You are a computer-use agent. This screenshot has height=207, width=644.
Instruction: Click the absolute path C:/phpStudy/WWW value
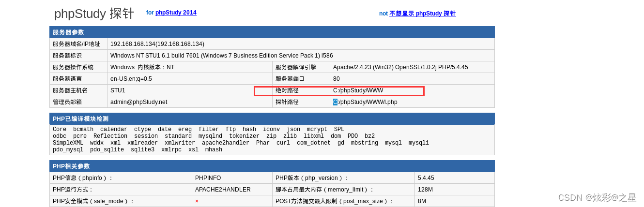[358, 90]
